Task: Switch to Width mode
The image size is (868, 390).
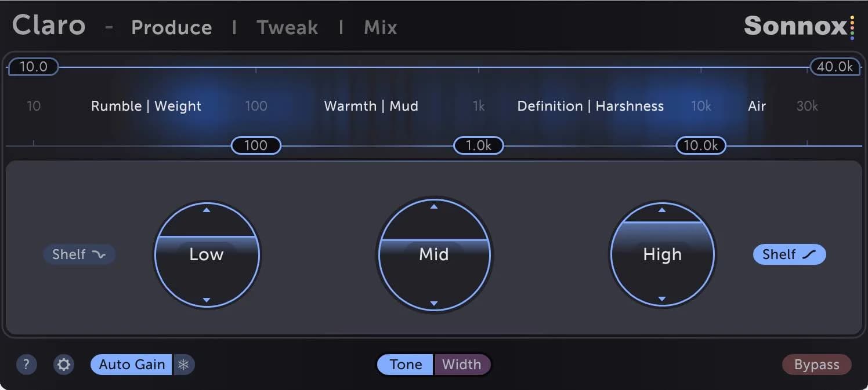Action: (x=462, y=365)
